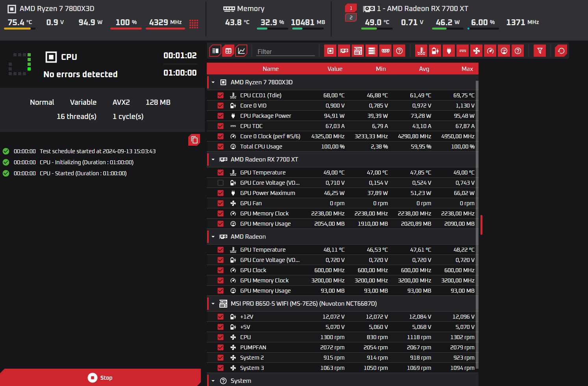The height and width of the screenshot is (386, 588).
Task: Uncheck the Total CPU Usage checkbox
Action: tap(221, 147)
